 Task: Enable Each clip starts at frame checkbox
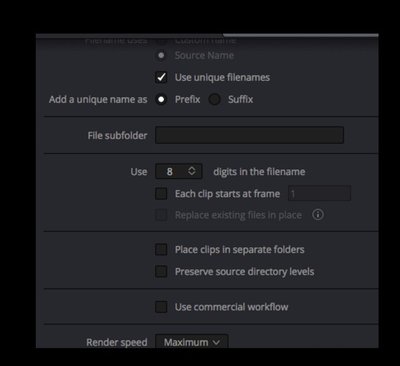tap(161, 194)
